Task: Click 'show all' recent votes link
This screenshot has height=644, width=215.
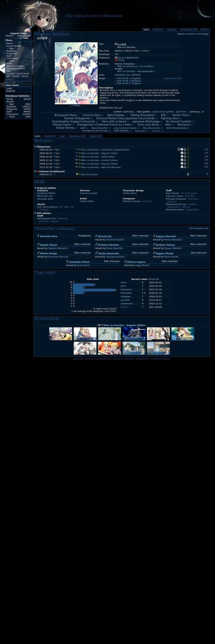Action: click(153, 279)
